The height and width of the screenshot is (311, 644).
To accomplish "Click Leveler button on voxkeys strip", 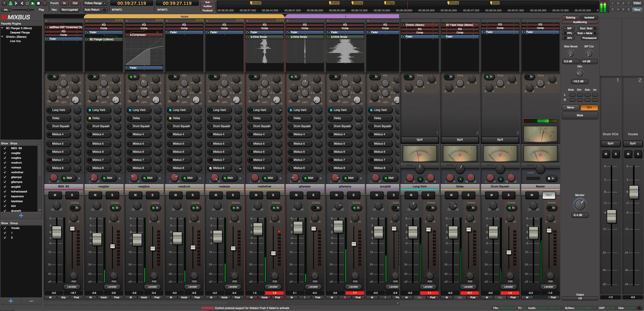I will 232,287.
